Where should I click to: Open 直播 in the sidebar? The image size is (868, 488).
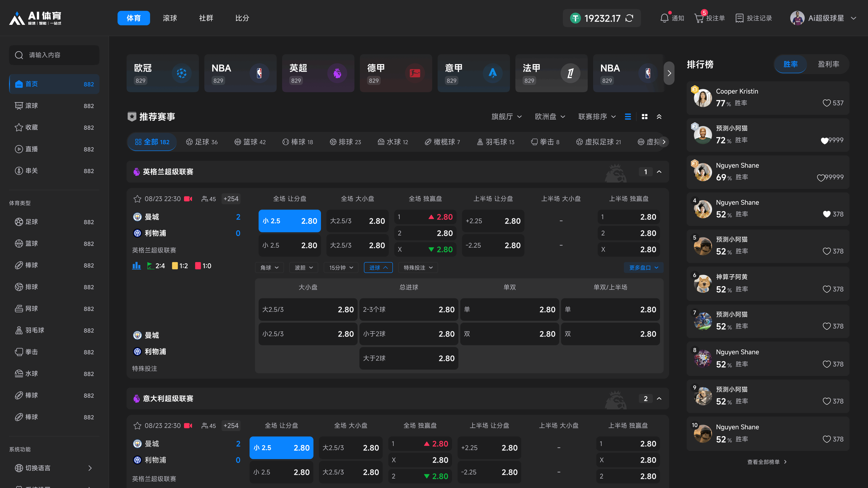coord(54,149)
